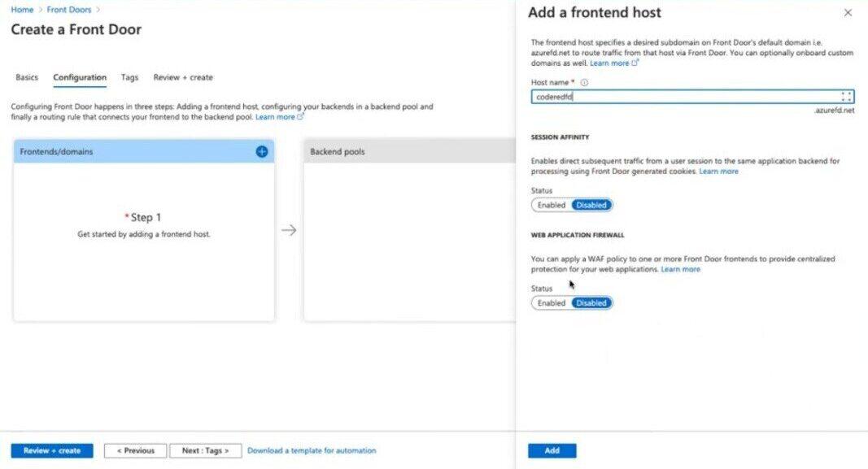Go to the Review + create tab
This screenshot has height=469, width=868.
tap(183, 77)
